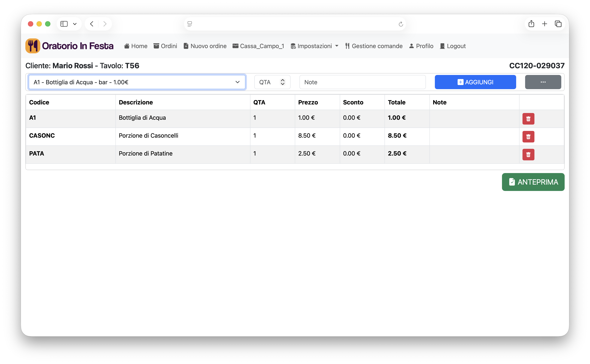Click the QTA quantity stepper arrows
Screen dimensions: 590x364
[x=283, y=82]
